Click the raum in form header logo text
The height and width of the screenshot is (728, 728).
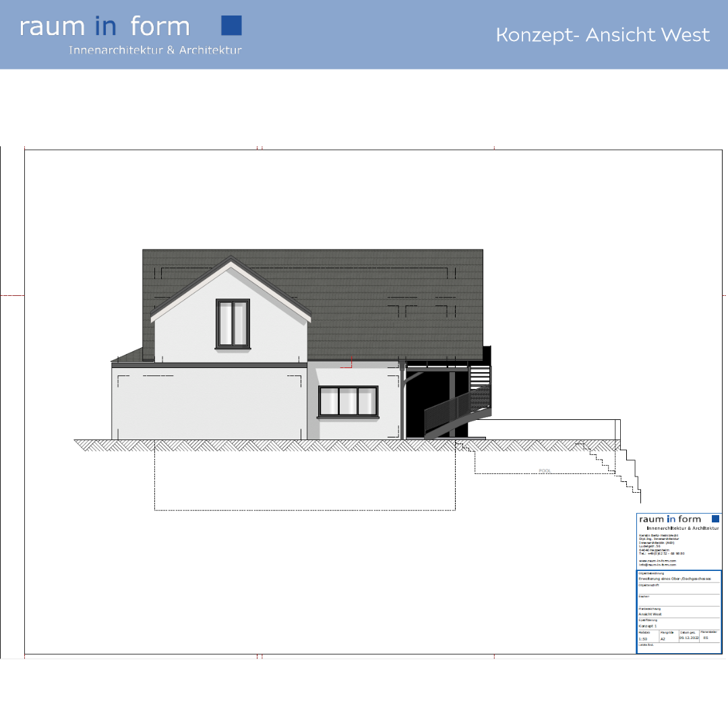click(105, 26)
